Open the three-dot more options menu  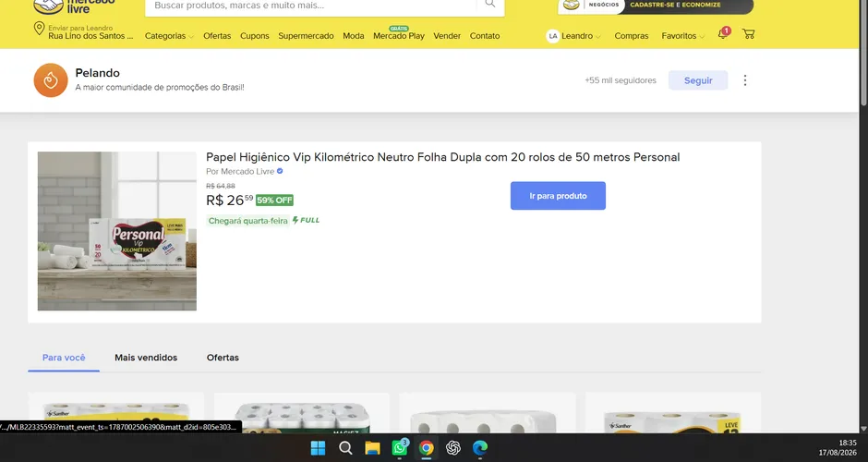[745, 80]
